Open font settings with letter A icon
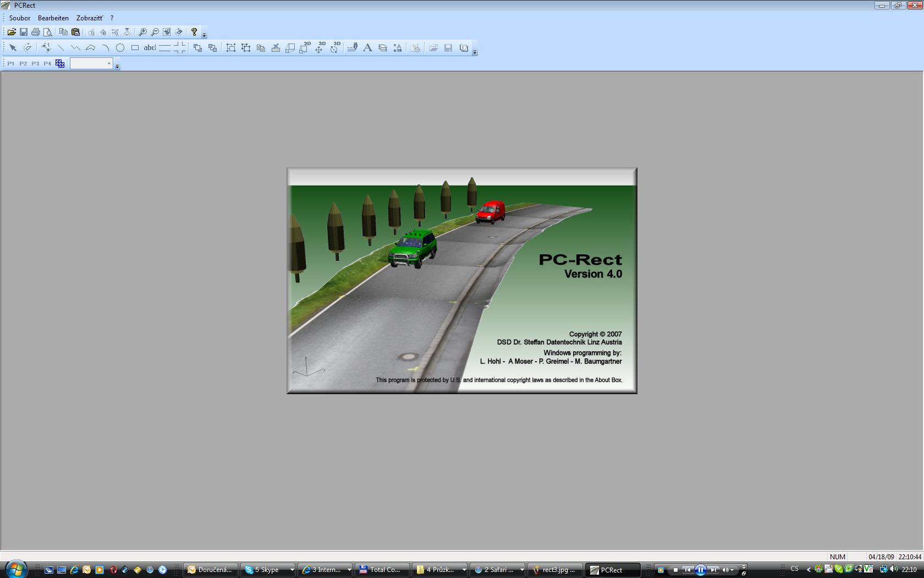The image size is (924, 578). pyautogui.click(x=367, y=48)
